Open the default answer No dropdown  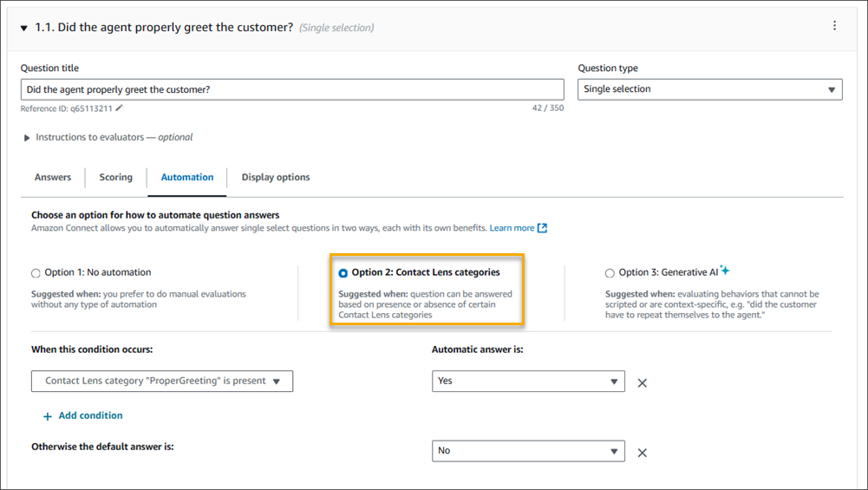[527, 451]
